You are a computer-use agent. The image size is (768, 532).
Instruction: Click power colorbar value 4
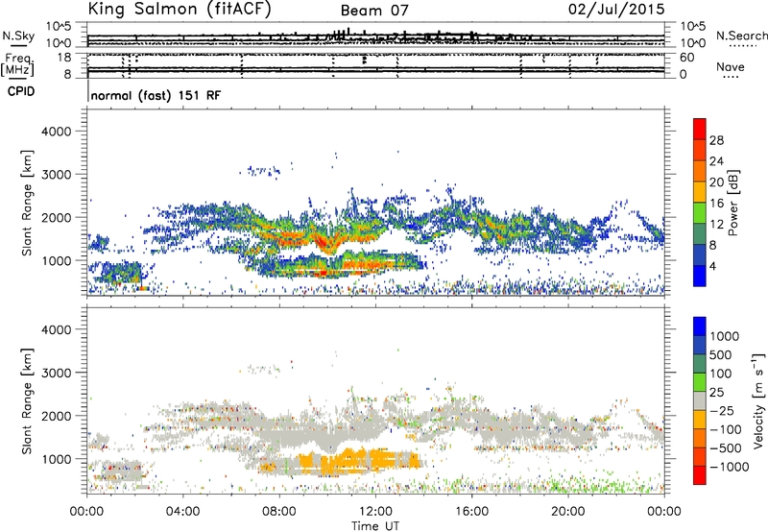point(712,266)
